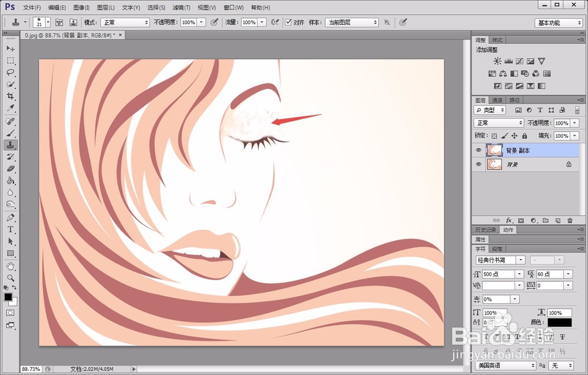Open the options bar 不透明度 slider arrow
This screenshot has height=375, width=588.
coord(201,22)
